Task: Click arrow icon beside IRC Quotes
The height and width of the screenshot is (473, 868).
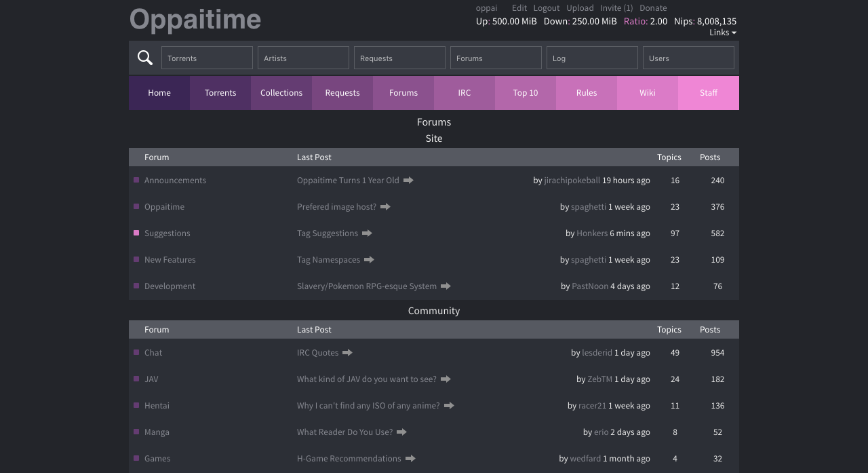Action: point(347,353)
